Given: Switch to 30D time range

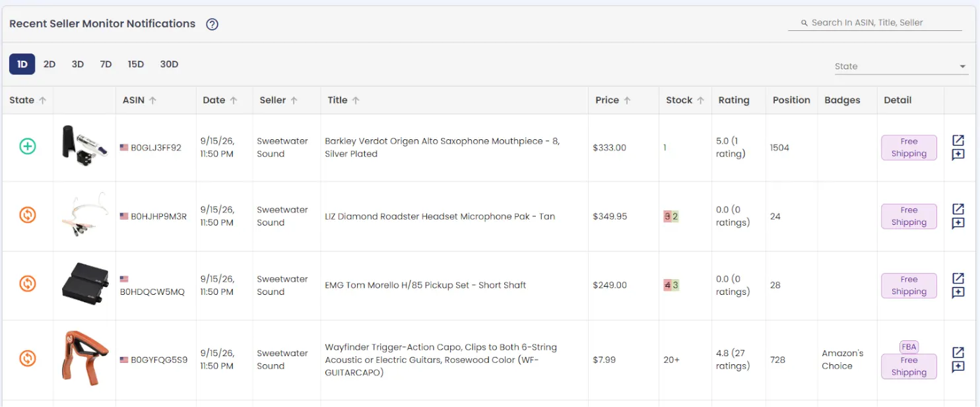Looking at the screenshot, I should pyautogui.click(x=170, y=64).
